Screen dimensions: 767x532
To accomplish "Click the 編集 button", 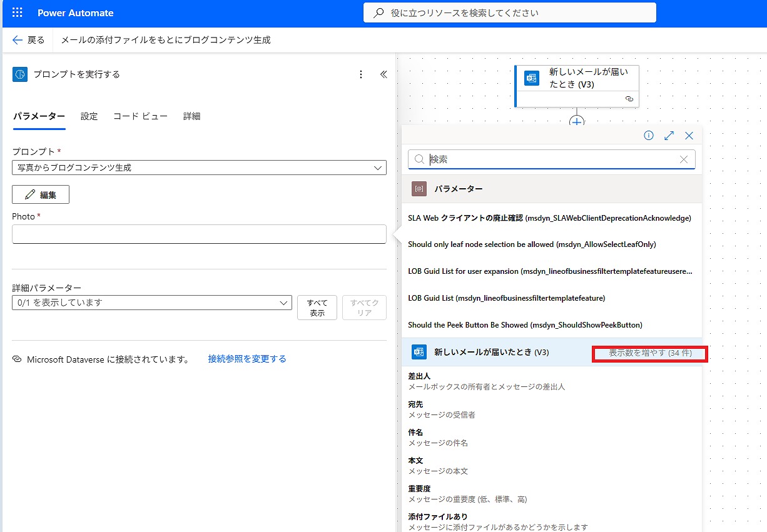I will (41, 194).
